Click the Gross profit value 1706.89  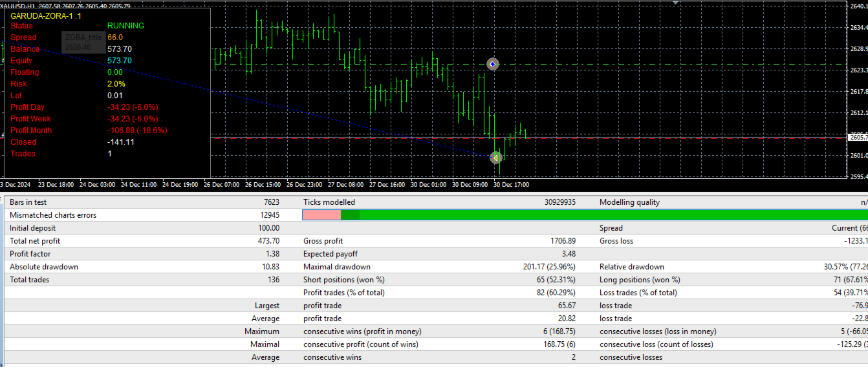(563, 241)
